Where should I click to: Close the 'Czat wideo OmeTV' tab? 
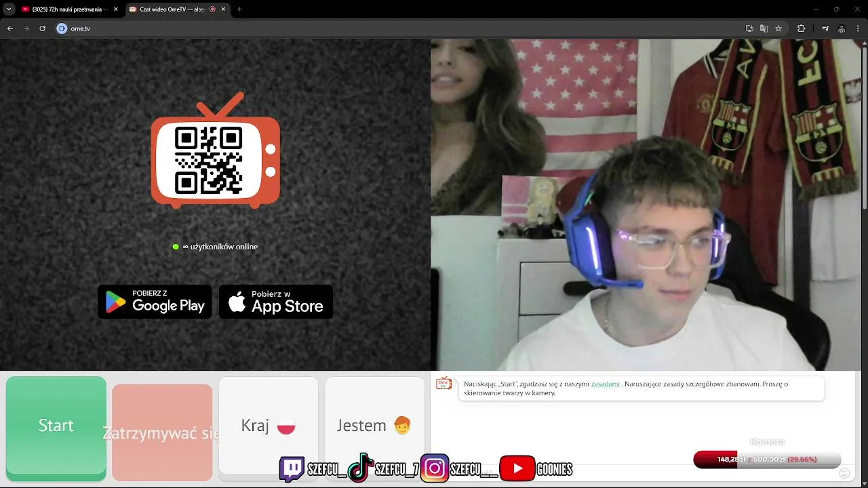223,9
